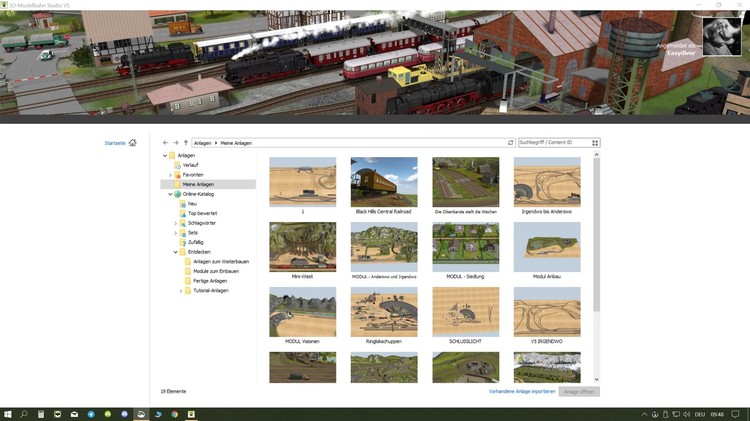The height and width of the screenshot is (421, 750).
Task: Collapse the Anlagen tree node
Action: (165, 156)
